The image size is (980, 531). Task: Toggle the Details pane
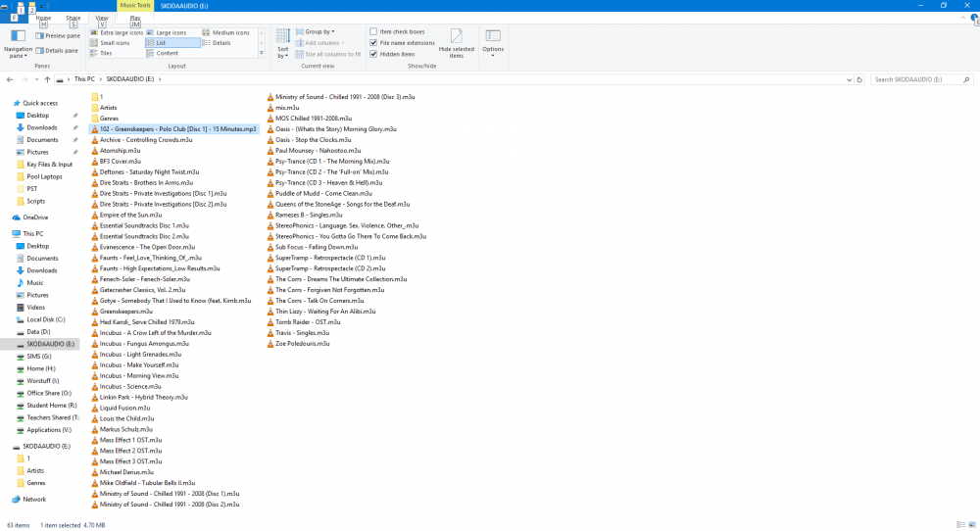click(x=57, y=51)
